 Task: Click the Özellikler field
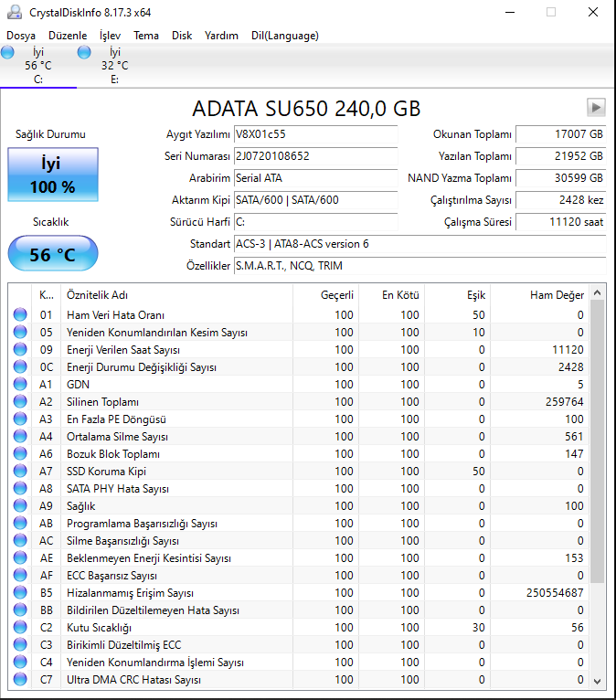[420, 266]
